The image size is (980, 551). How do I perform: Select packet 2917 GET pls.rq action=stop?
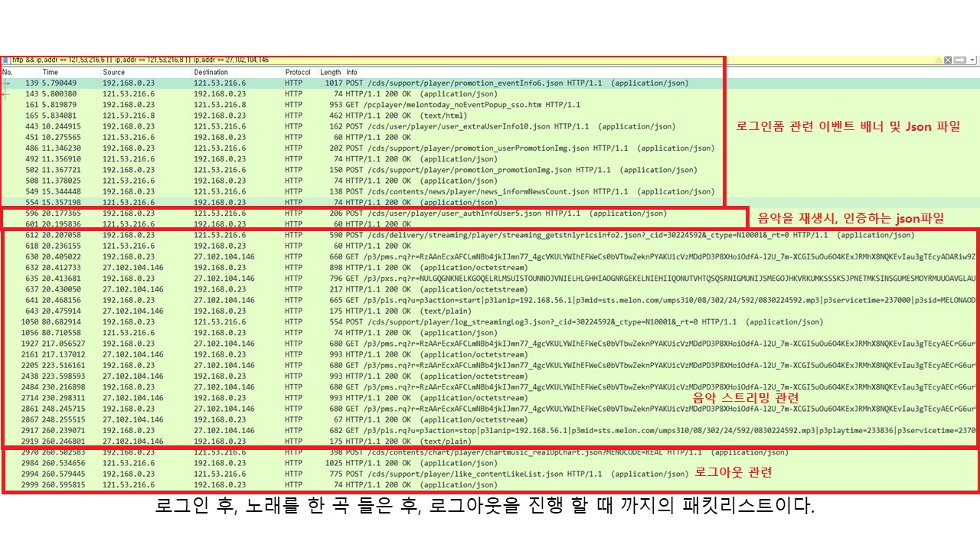[x=490, y=431]
